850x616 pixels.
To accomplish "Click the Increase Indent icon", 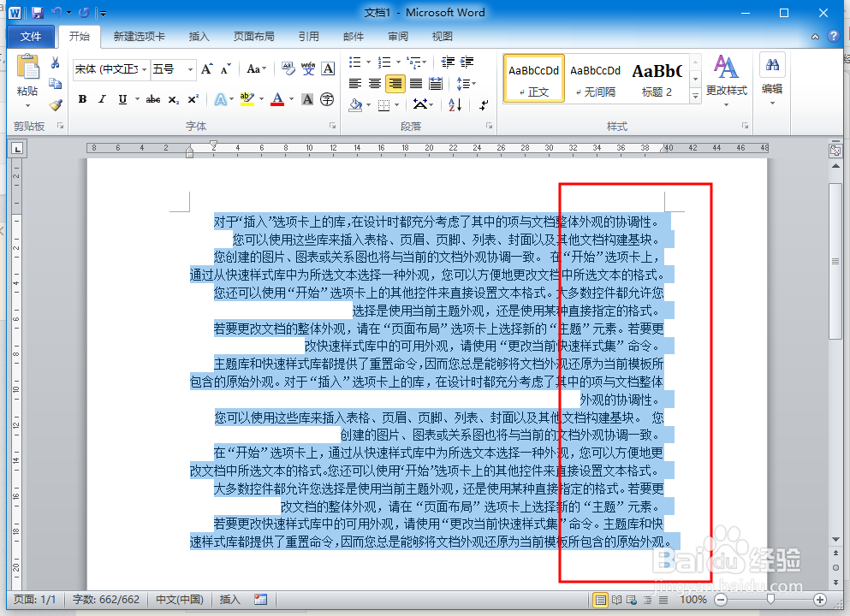I will tap(467, 62).
